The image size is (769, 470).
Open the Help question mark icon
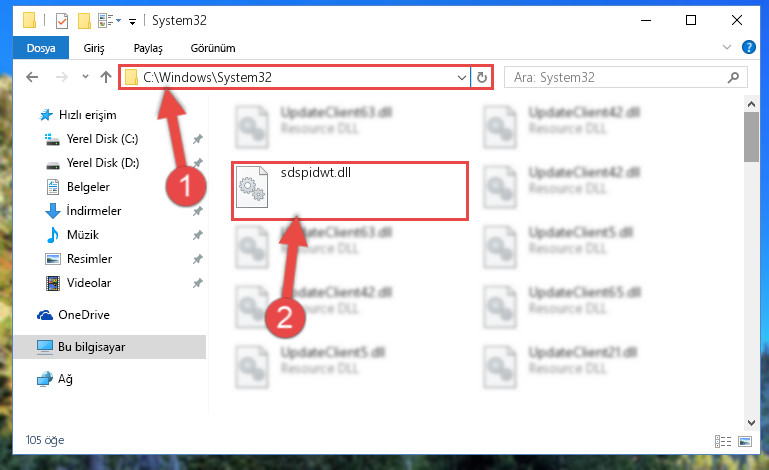tap(748, 48)
